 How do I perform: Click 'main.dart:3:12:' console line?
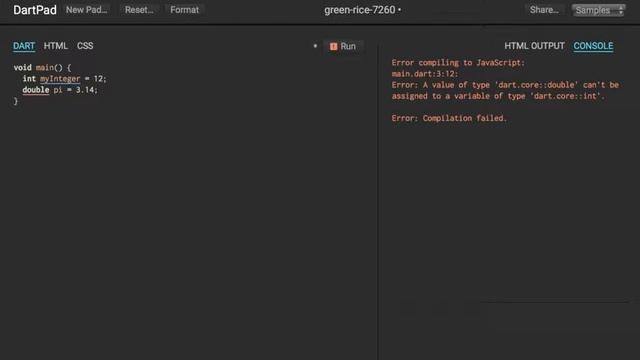coord(425,74)
